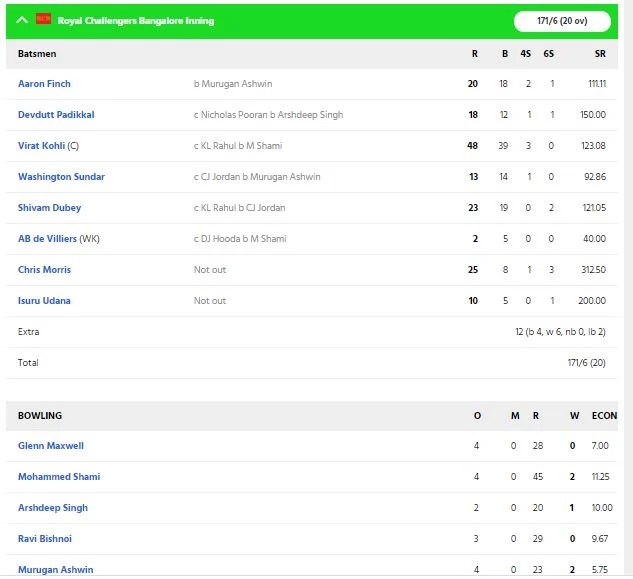Open Aaron Finch player profile
Viewport: 633px width, 579px height.
[44, 84]
